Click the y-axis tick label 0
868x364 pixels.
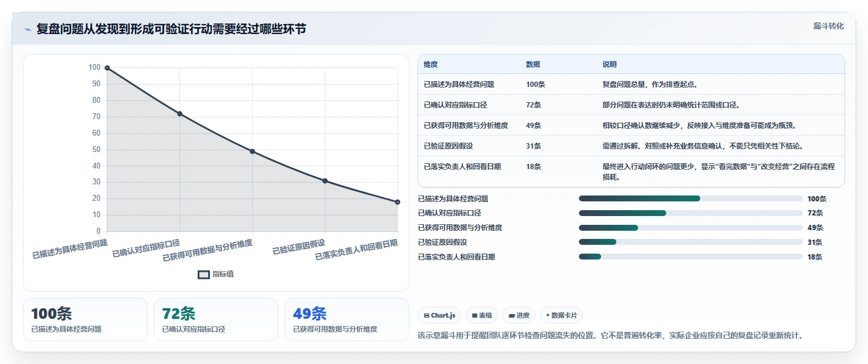[x=98, y=231]
